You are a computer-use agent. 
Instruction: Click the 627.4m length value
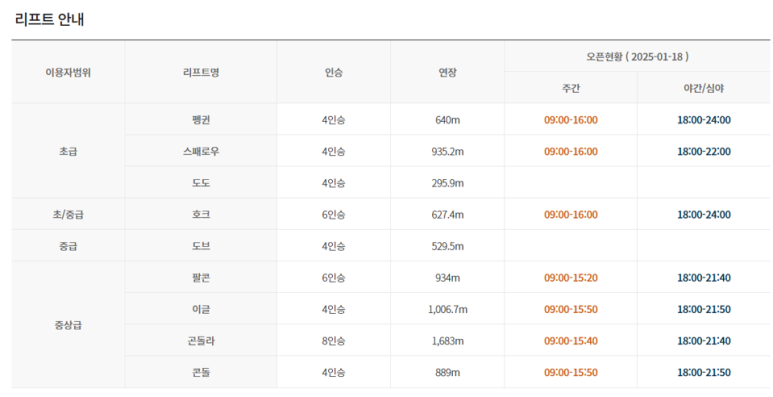448,215
